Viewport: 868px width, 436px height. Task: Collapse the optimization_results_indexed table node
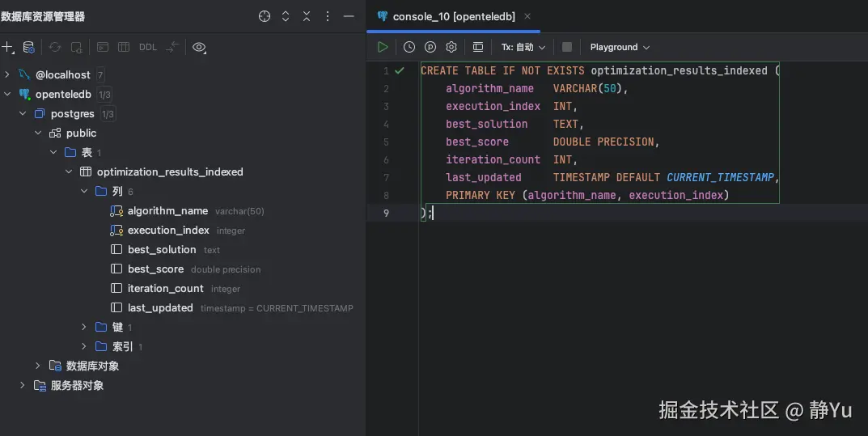(69, 171)
